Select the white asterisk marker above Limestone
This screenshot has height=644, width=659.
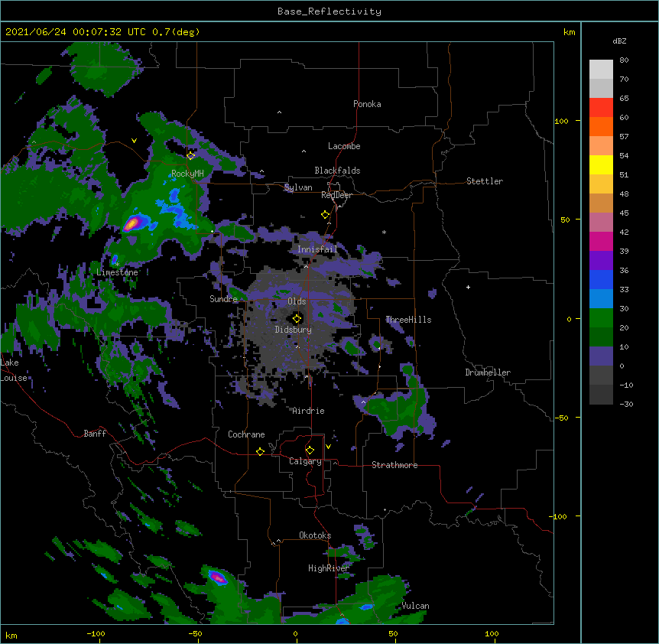coord(118,264)
